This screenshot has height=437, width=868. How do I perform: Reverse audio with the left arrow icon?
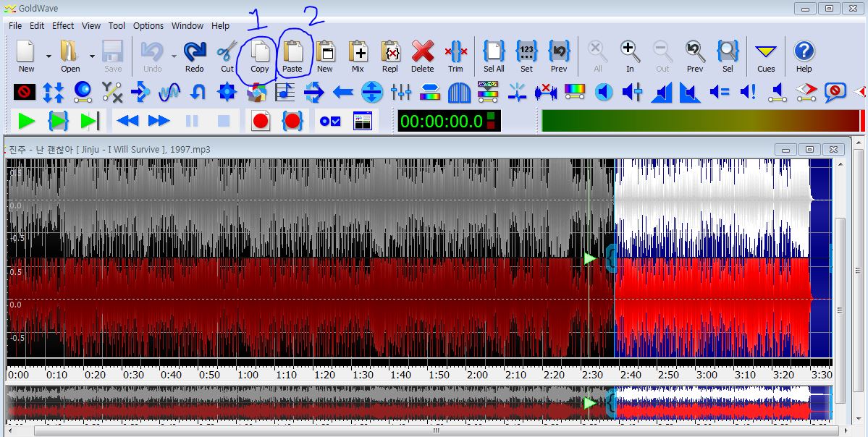pos(342,92)
